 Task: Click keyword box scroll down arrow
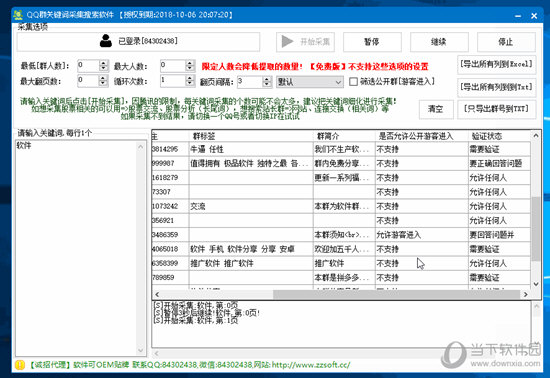[x=141, y=350]
